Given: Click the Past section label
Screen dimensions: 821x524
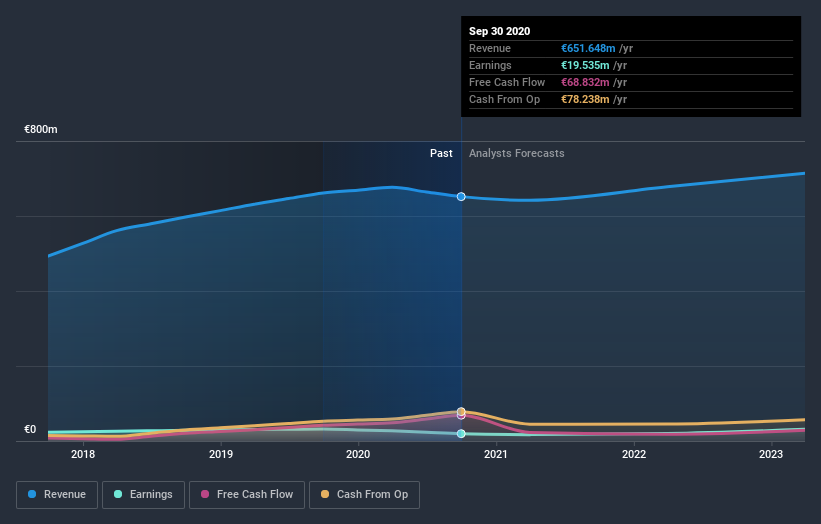Looking at the screenshot, I should 441,153.
